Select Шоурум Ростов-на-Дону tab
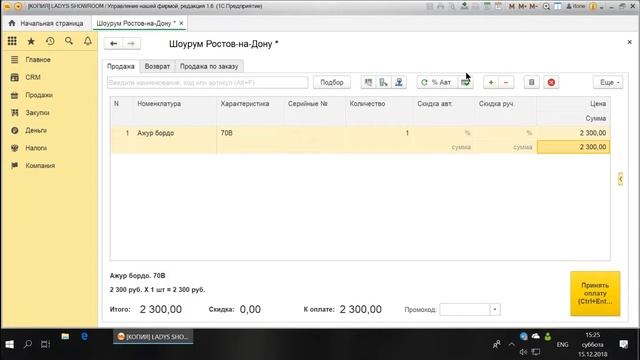This screenshot has width=640, height=360. click(x=136, y=23)
